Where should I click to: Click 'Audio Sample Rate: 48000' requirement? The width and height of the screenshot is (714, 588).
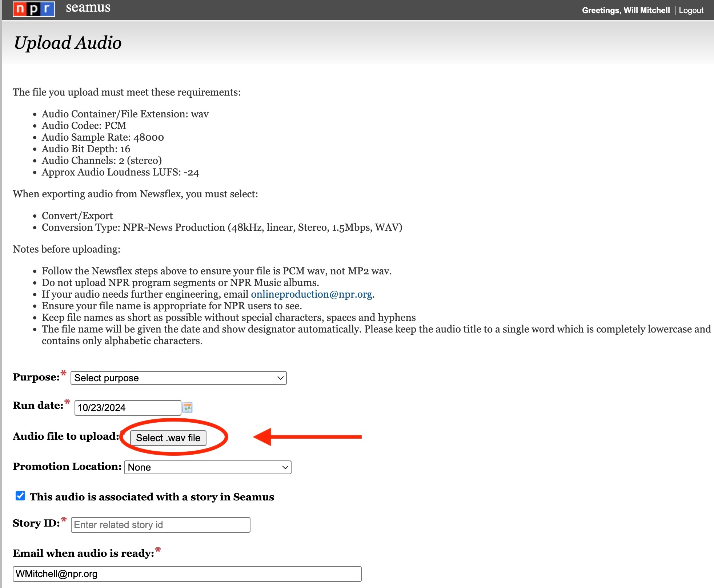click(x=103, y=137)
